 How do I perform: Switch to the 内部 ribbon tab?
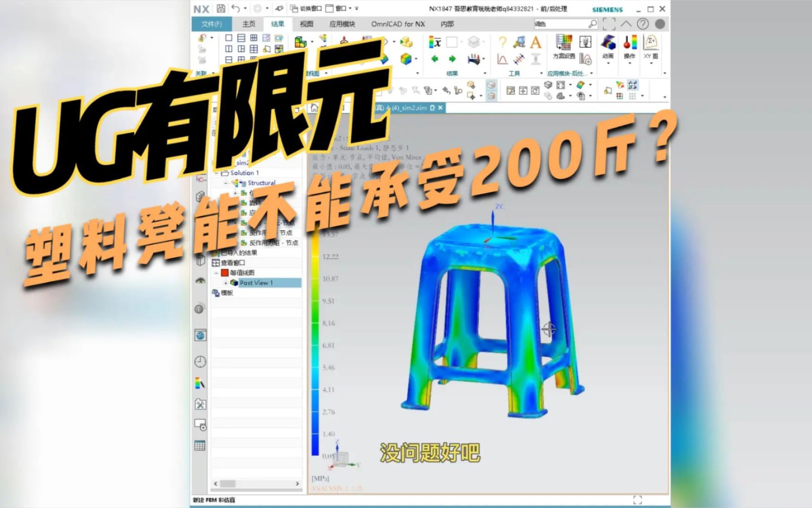447,24
